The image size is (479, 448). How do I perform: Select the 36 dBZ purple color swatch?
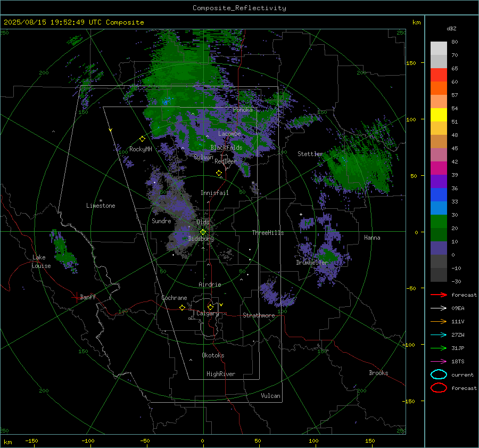tap(439, 181)
